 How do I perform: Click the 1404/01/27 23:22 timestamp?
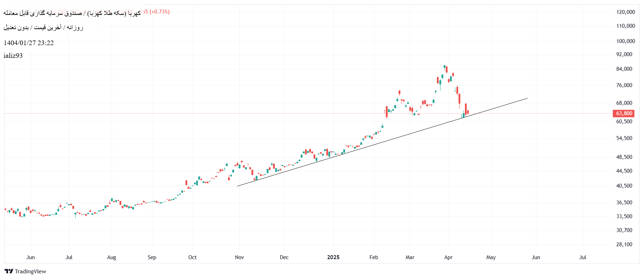point(29,43)
